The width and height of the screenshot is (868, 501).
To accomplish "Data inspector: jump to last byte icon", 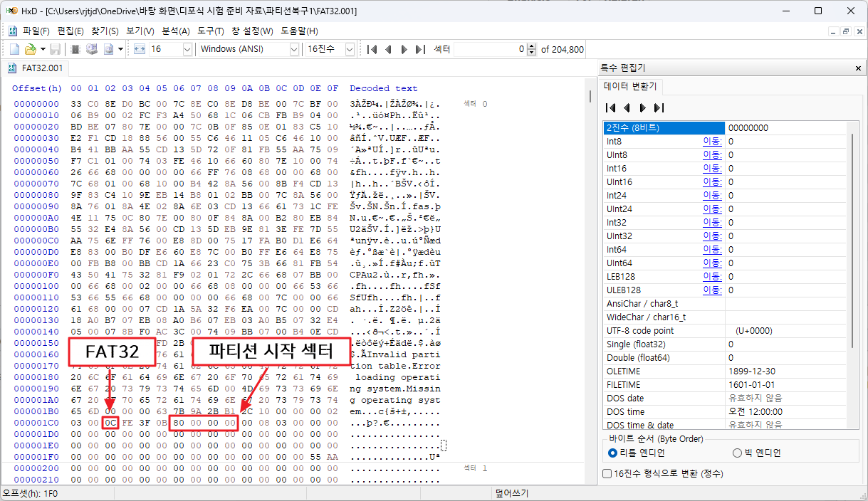I will coord(659,108).
